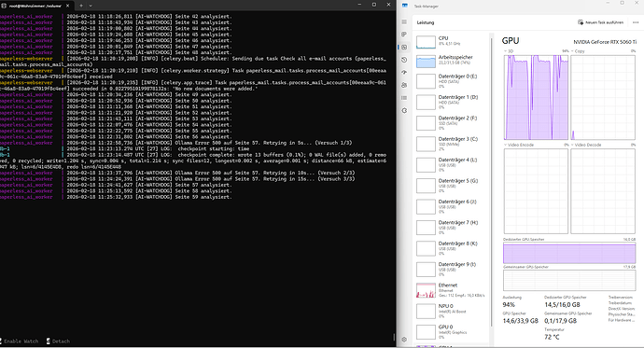The width and height of the screenshot is (644, 348).
Task: Click '72 °C' temperature value
Action: coord(552,337)
